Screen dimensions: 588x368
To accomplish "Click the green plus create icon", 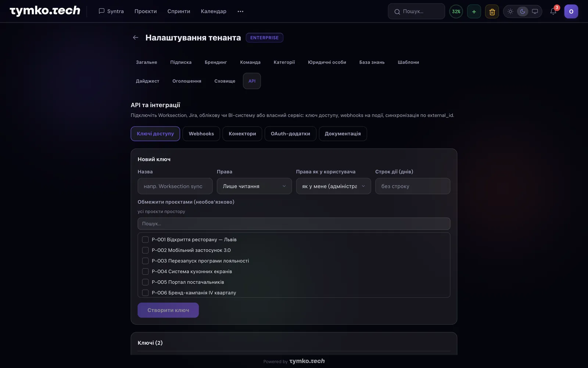I will (x=474, y=11).
